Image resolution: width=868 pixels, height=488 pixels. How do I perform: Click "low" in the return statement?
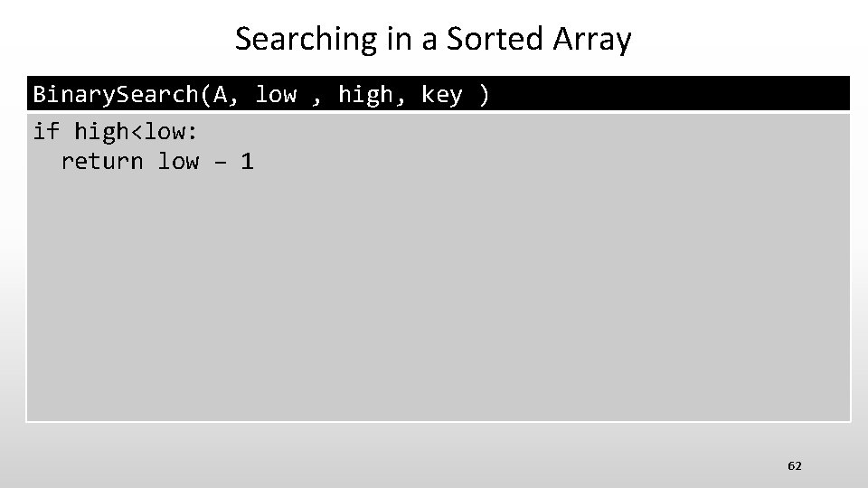[178, 162]
